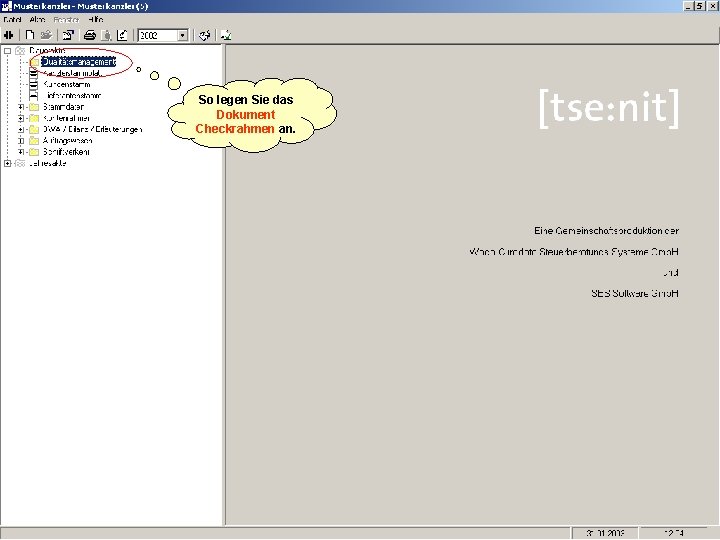Click the folder properties icon left of printer

point(68,35)
